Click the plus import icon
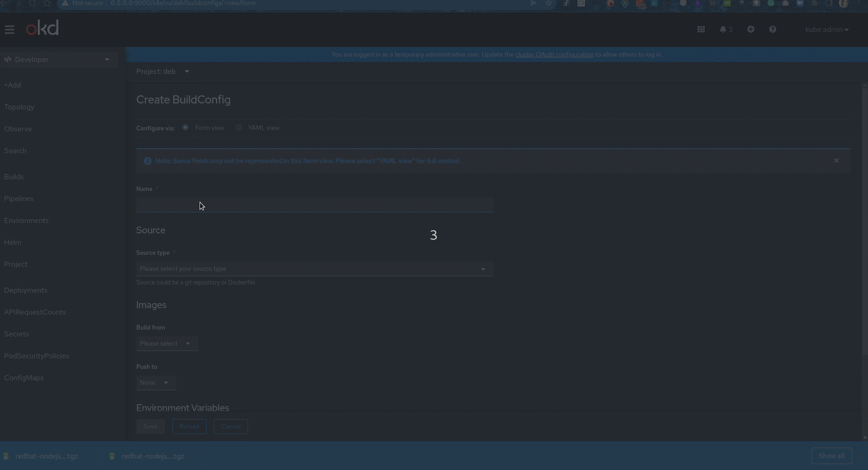Image resolution: width=868 pixels, height=470 pixels. [x=750, y=29]
